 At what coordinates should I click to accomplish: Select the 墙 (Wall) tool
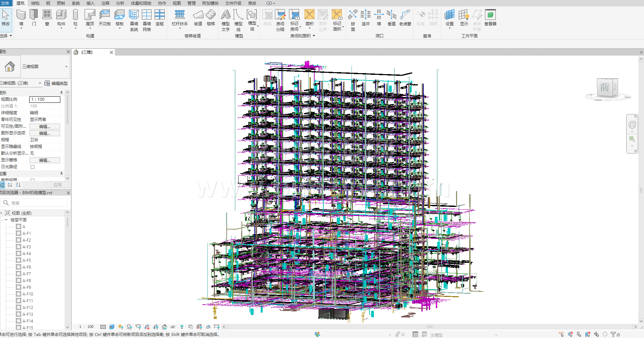pos(21,15)
